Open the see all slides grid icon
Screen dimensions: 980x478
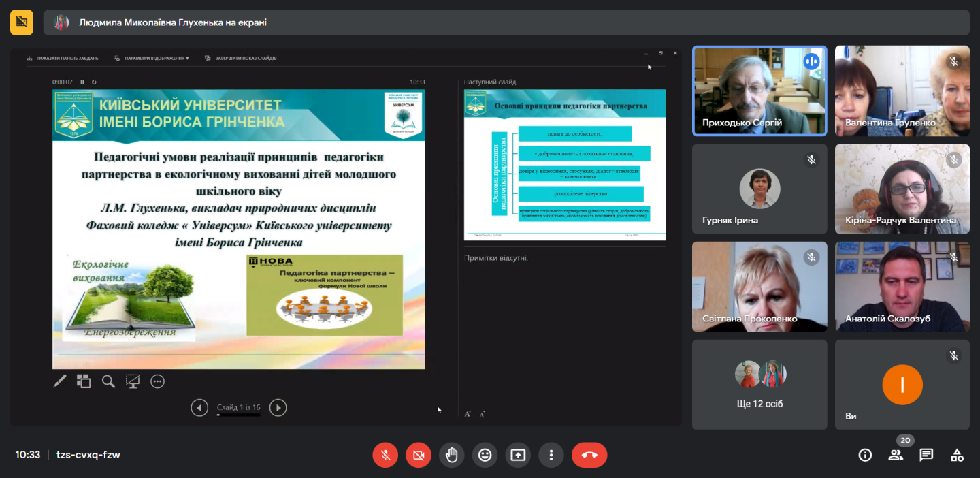click(x=84, y=381)
